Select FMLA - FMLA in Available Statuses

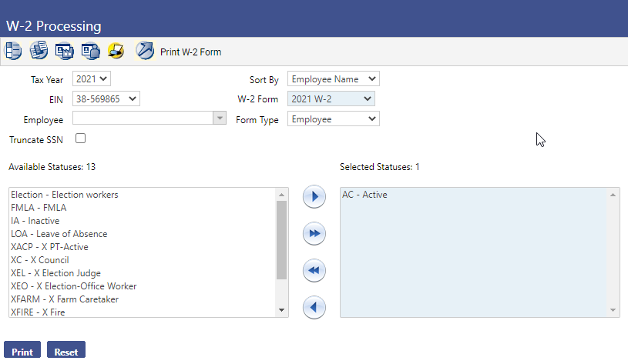(x=39, y=208)
